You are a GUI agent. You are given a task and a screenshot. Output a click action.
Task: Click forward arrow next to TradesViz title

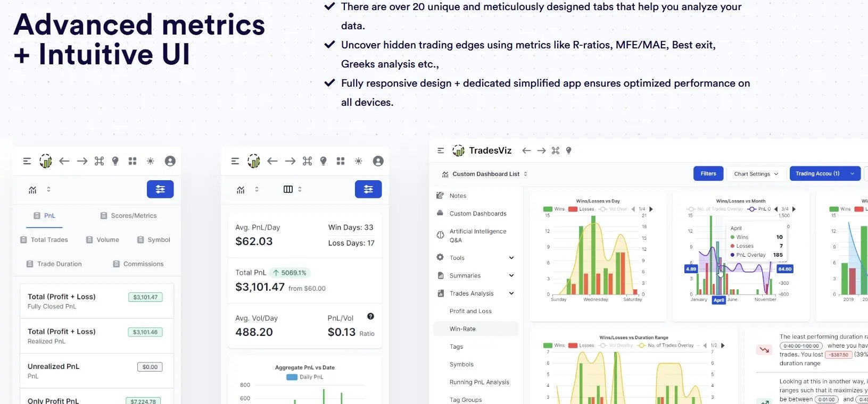(541, 150)
